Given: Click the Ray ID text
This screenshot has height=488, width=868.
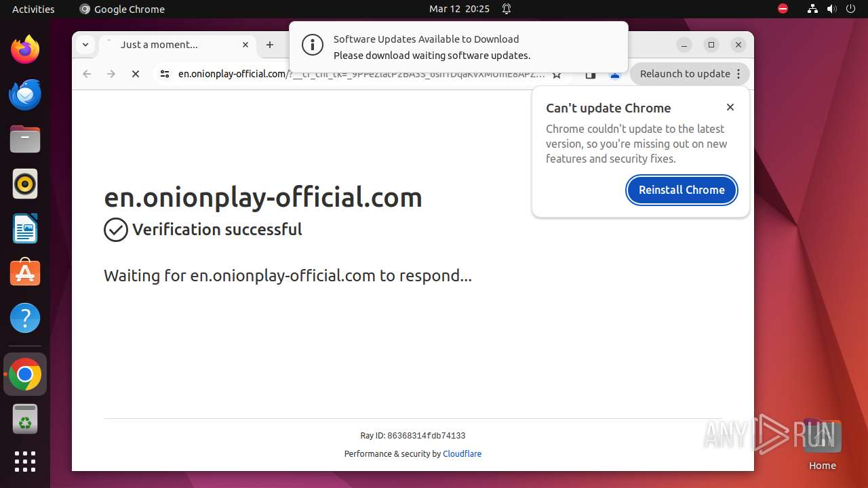Looking at the screenshot, I should click(x=413, y=436).
